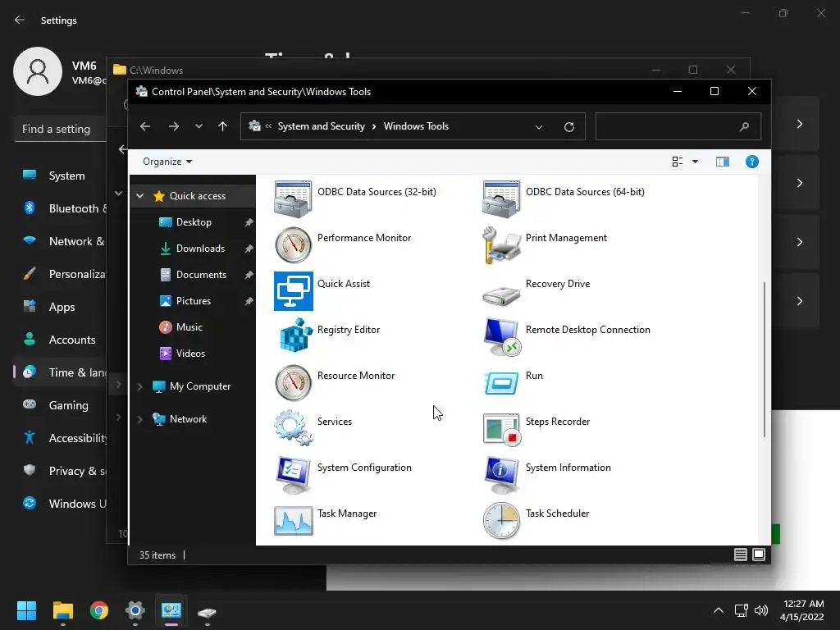
Task: Click Windows Tools breadcrumb
Action: pos(416,126)
